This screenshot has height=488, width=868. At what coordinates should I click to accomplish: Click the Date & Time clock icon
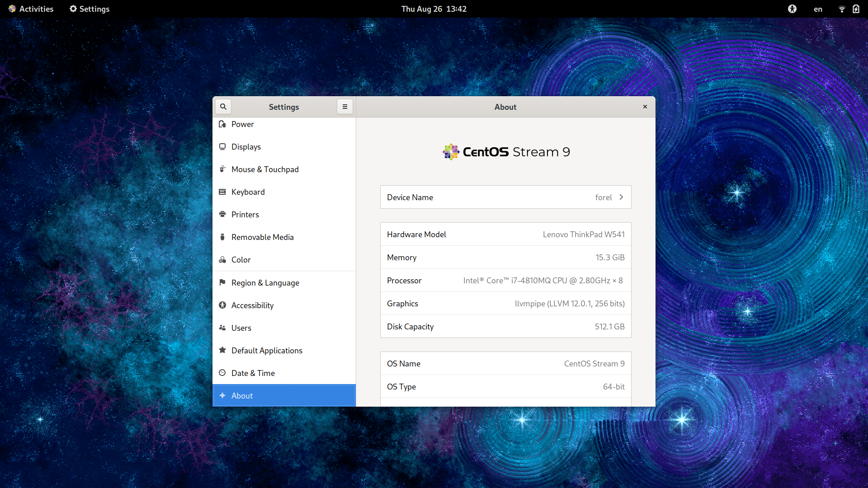click(x=222, y=373)
